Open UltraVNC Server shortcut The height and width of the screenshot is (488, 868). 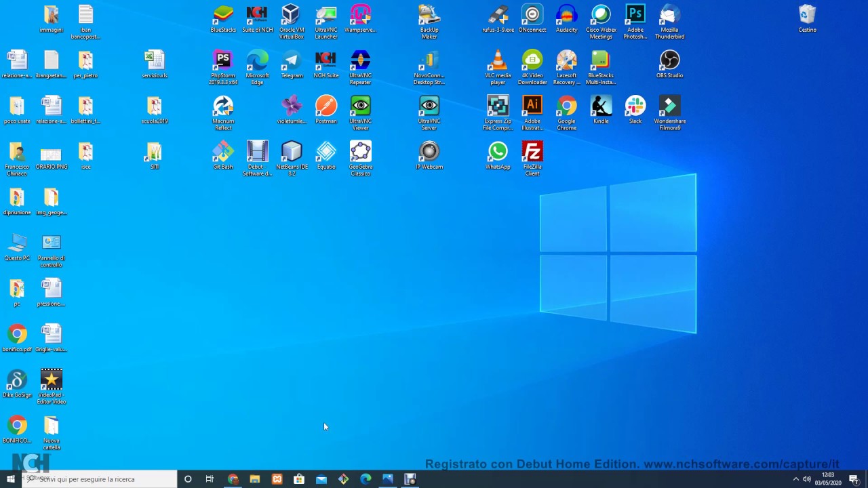point(429,113)
